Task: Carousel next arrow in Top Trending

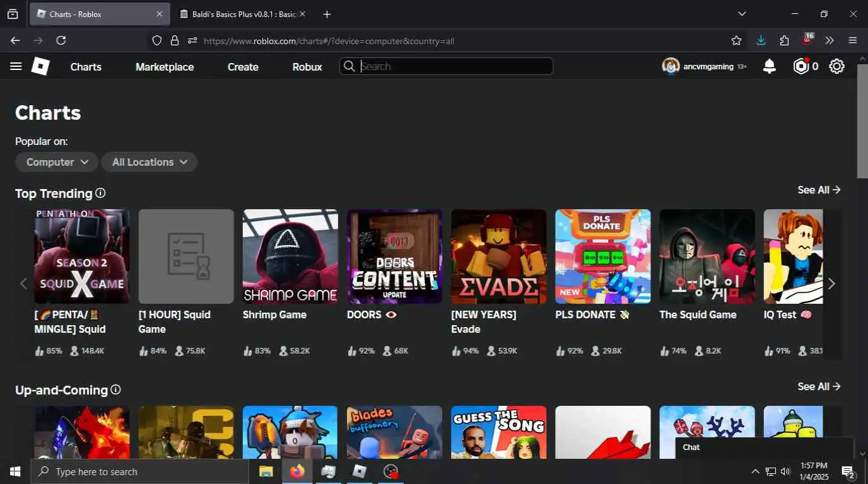Action: click(831, 284)
